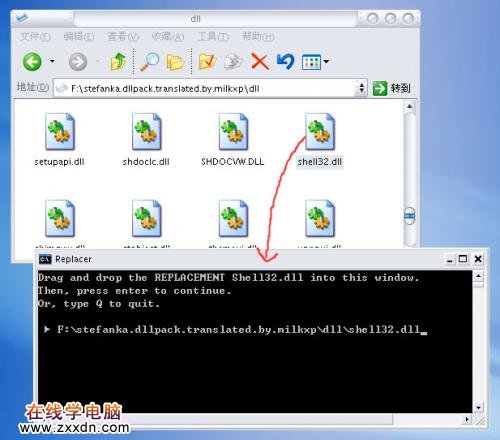Screen dimensions: 500x440
Task: Open the 收藏(A) menu
Action: click(168, 36)
